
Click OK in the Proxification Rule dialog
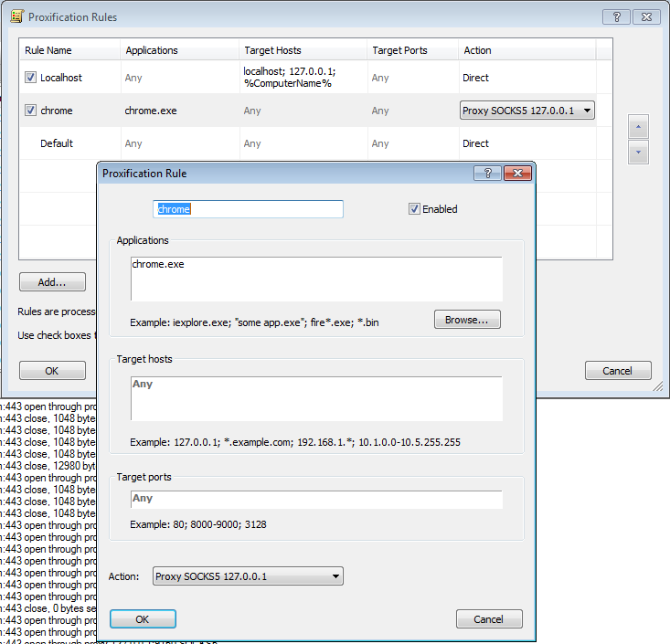143,619
